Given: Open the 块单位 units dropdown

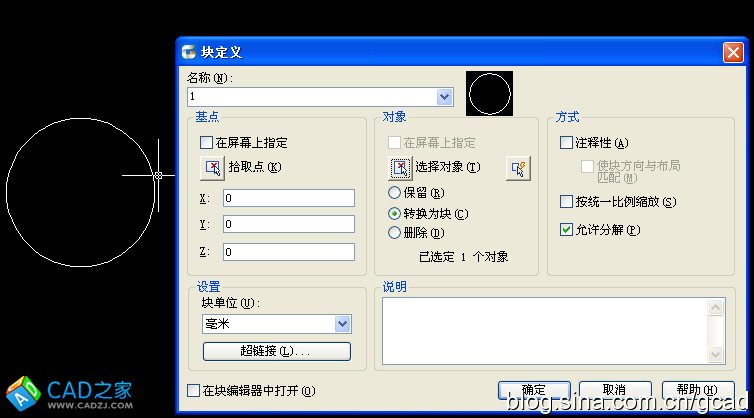Looking at the screenshot, I should coord(342,324).
